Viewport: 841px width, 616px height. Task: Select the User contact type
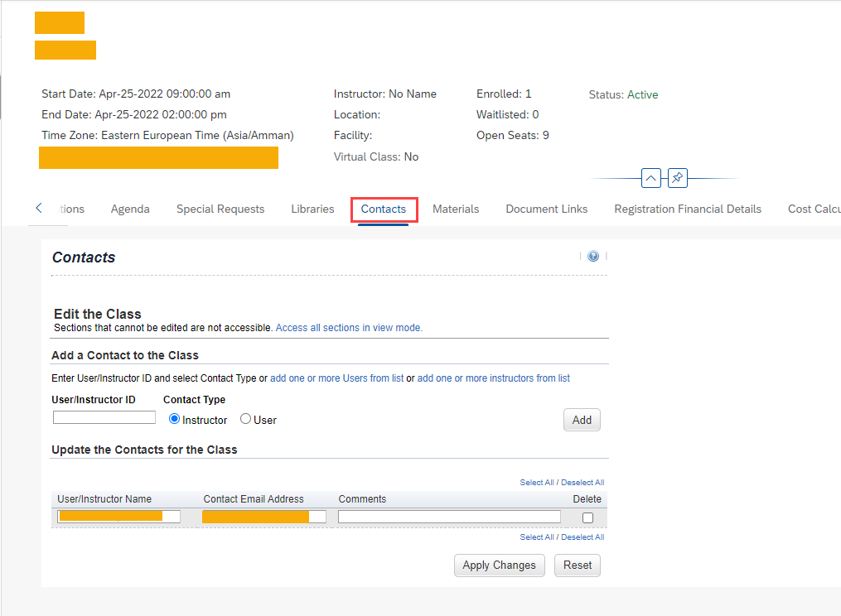245,419
